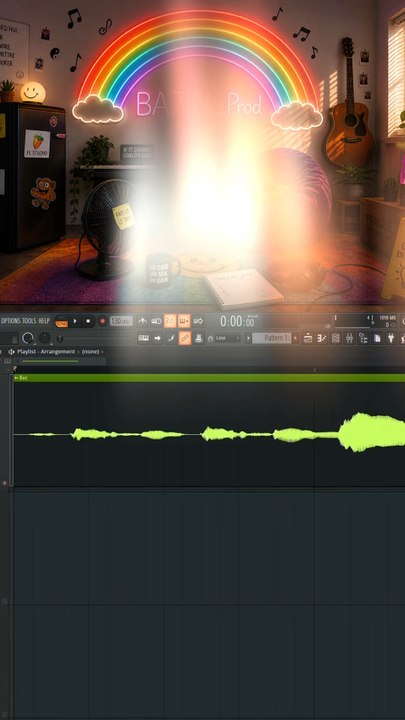Viewport: 405px width, 720px height.
Task: Open the Playlist view icon
Action: [x=308, y=338]
